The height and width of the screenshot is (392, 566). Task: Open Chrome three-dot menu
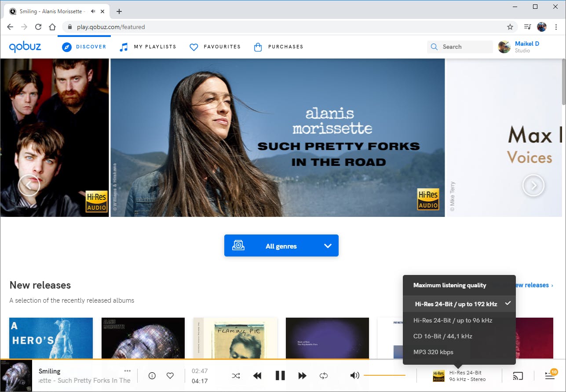(556, 27)
